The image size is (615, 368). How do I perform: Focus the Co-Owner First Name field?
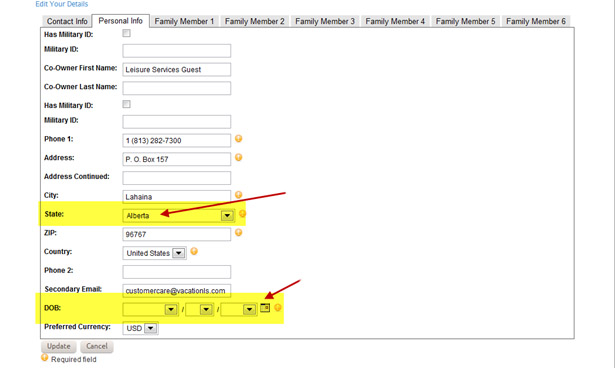coord(176,69)
